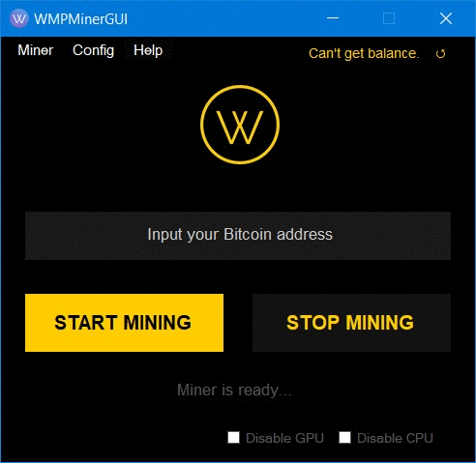Image resolution: width=476 pixels, height=463 pixels.
Task: Click the purple W app icon in title bar
Action: tap(19, 18)
